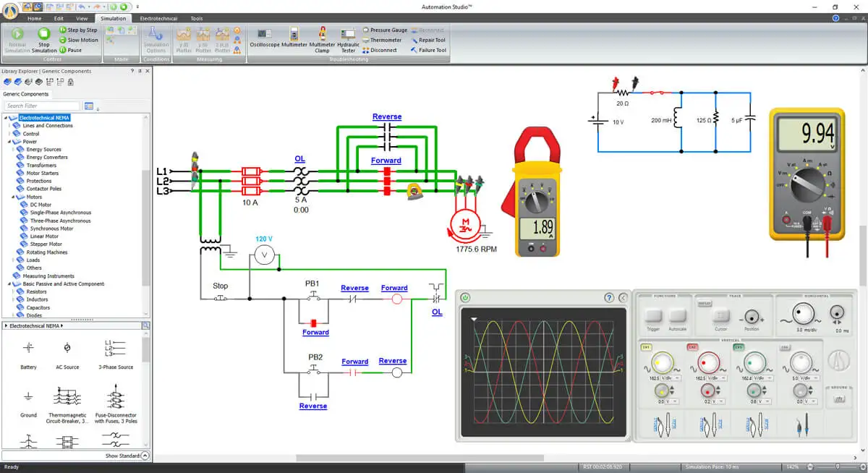Click the Pressure Gauge tool
Viewport: 868px width, 473px height.
[384, 30]
